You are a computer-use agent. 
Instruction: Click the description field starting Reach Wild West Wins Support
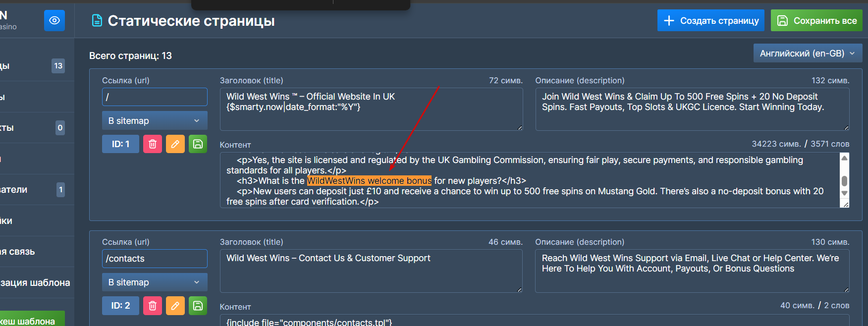coord(692,271)
